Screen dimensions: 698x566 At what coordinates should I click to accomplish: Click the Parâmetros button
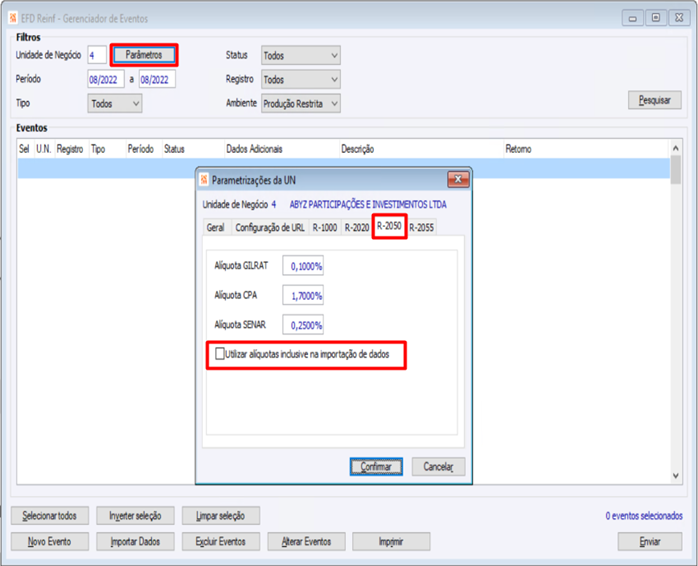[x=144, y=55]
